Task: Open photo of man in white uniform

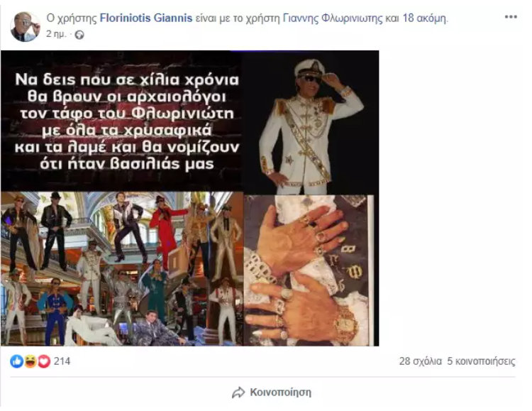Action: point(311,123)
